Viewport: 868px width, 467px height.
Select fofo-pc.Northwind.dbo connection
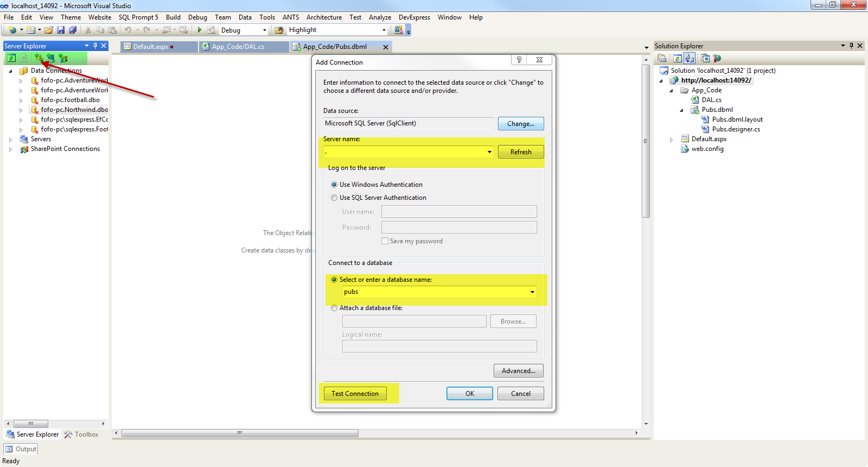coord(74,110)
